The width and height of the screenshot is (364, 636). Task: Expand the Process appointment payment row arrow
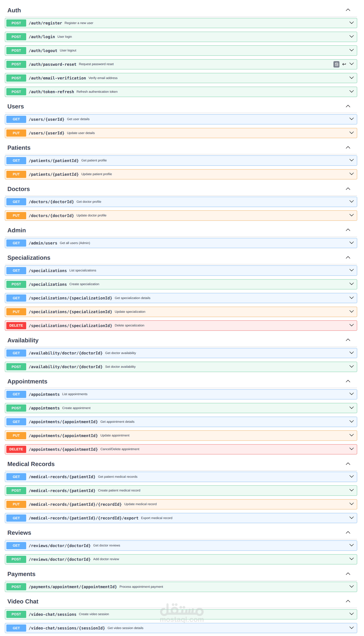[x=352, y=587]
